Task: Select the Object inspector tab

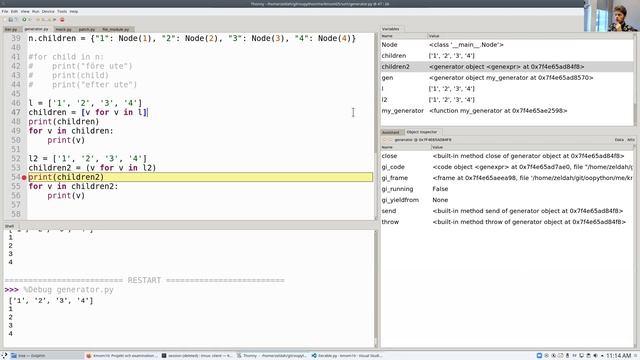Action: (x=422, y=132)
